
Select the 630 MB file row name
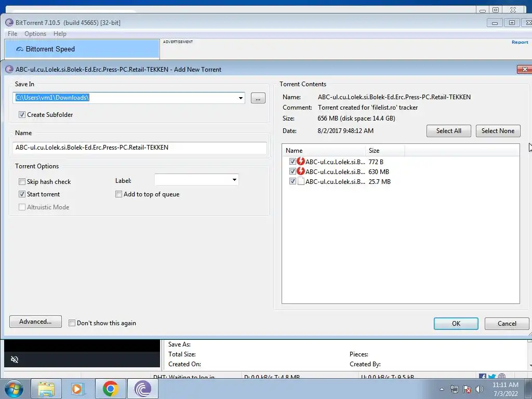click(x=335, y=171)
